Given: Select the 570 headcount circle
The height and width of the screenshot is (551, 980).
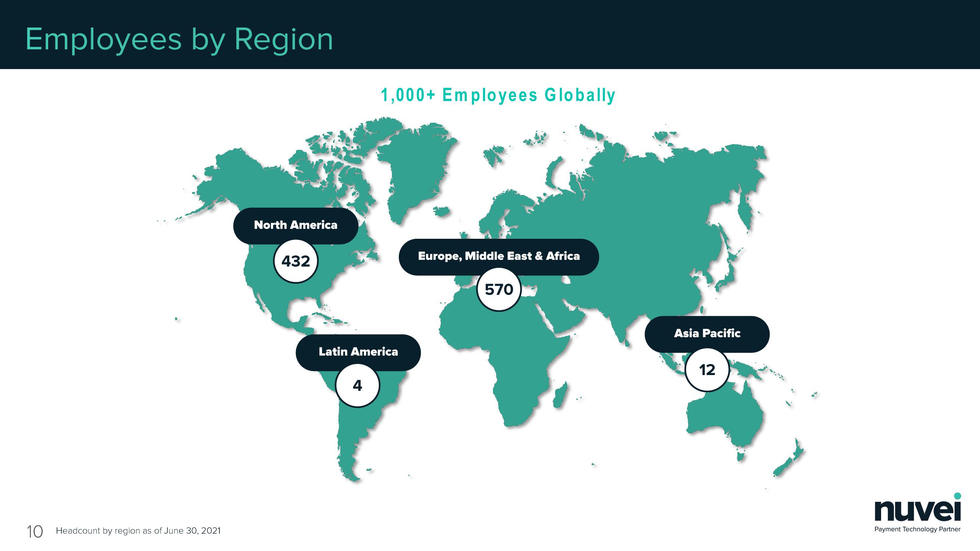Looking at the screenshot, I should (x=499, y=290).
